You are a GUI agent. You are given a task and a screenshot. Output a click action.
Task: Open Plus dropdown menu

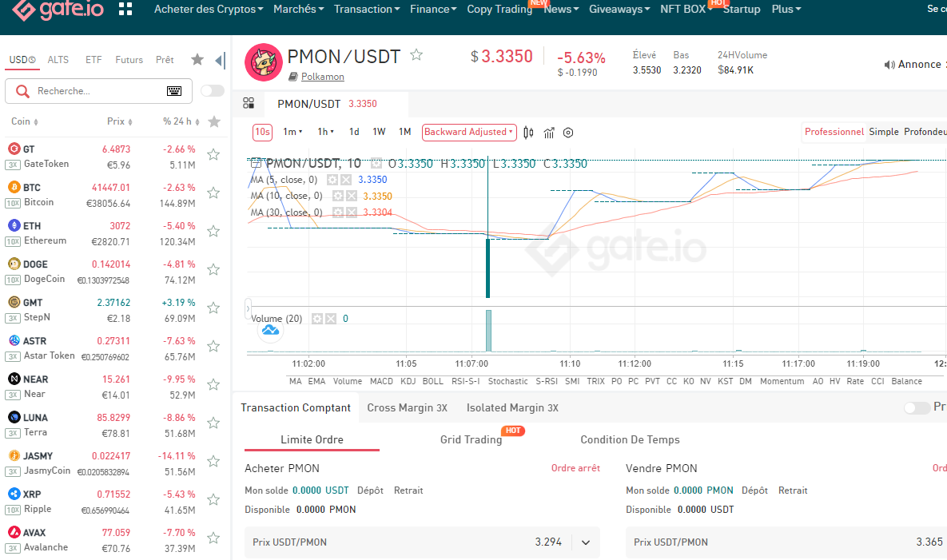[786, 9]
